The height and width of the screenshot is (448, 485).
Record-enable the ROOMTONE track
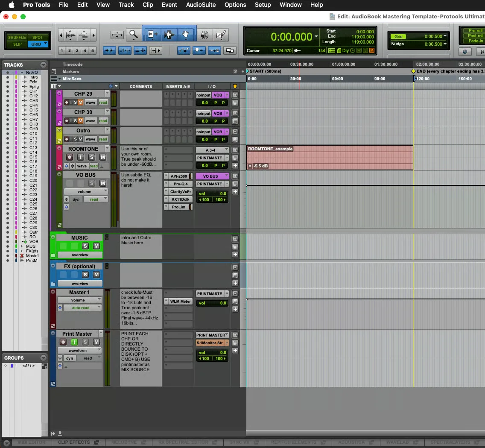(70, 157)
